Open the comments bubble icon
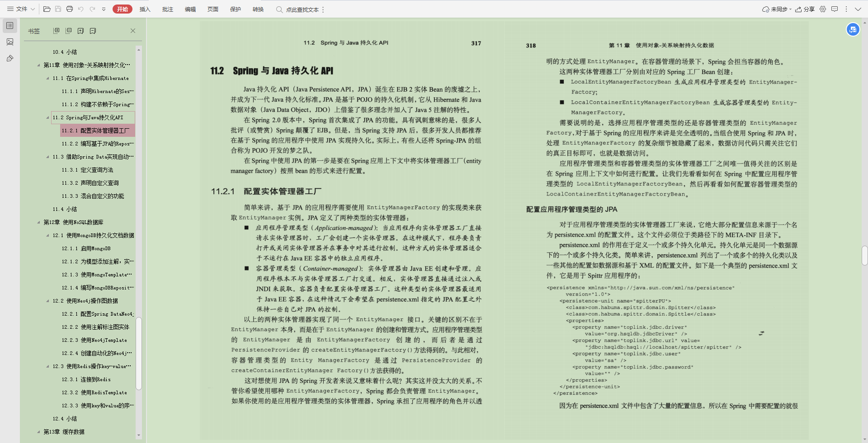This screenshot has width=868, height=443. point(835,9)
